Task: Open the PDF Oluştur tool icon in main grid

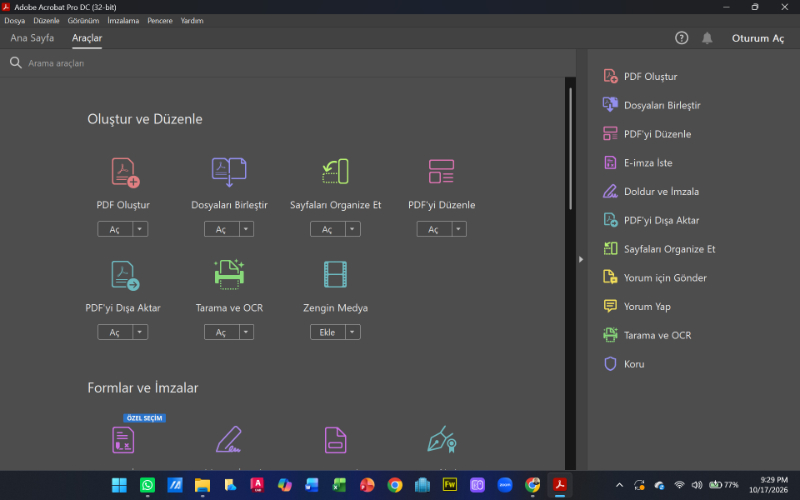Action: coord(125,173)
